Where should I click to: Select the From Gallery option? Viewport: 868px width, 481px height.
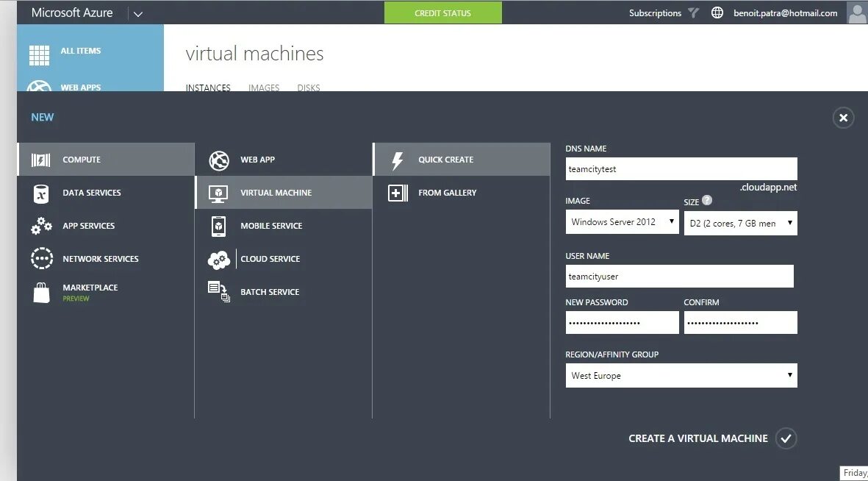pyautogui.click(x=462, y=193)
